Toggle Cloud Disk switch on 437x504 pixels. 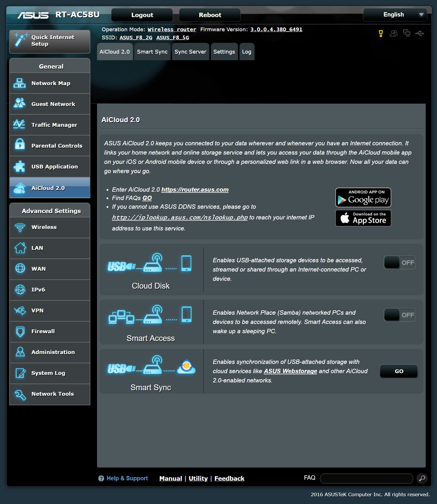(x=400, y=263)
